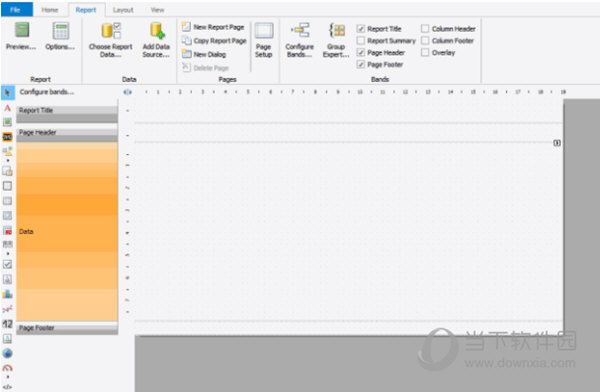Select the Page Header band header
The image size is (600, 392).
[67, 135]
